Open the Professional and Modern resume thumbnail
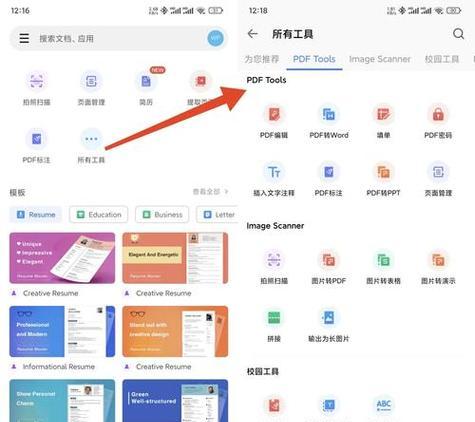The width and height of the screenshot is (475, 422). (62, 331)
